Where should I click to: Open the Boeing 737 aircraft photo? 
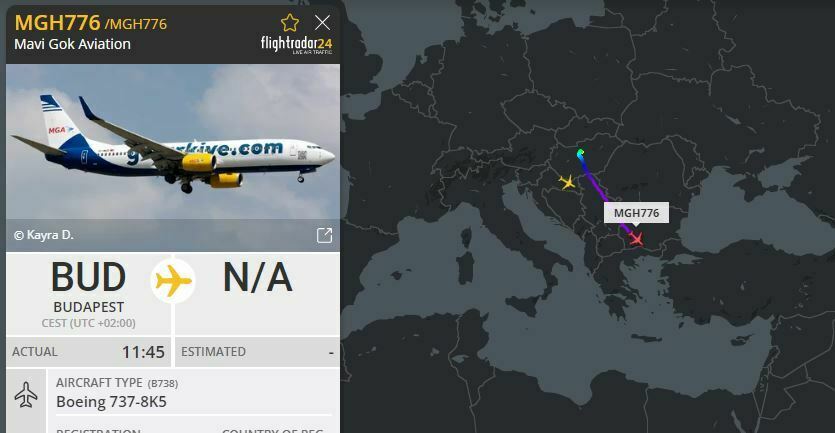point(173,142)
